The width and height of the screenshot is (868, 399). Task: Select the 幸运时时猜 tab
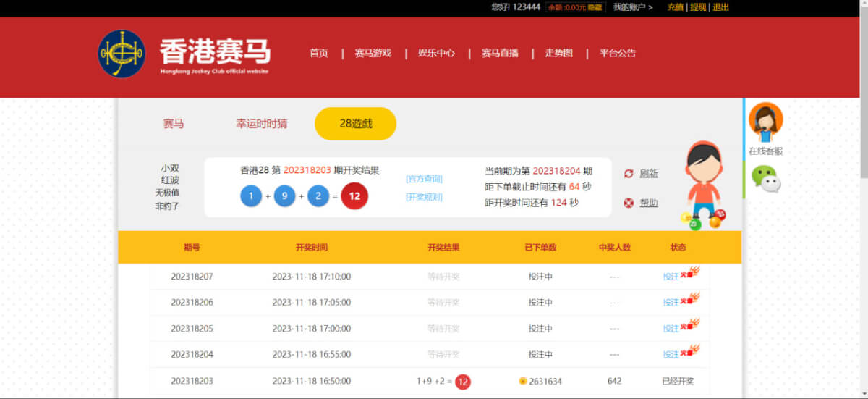click(x=261, y=124)
